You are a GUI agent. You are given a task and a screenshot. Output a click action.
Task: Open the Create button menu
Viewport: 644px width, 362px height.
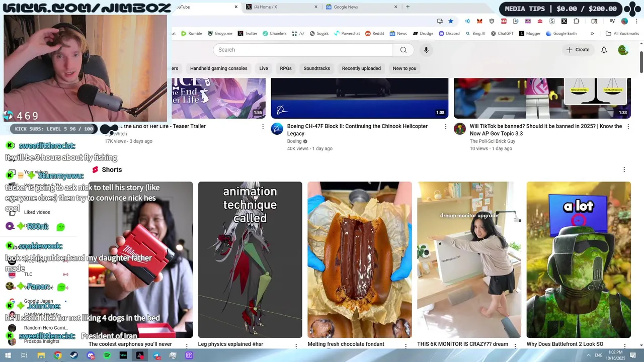tap(578, 50)
